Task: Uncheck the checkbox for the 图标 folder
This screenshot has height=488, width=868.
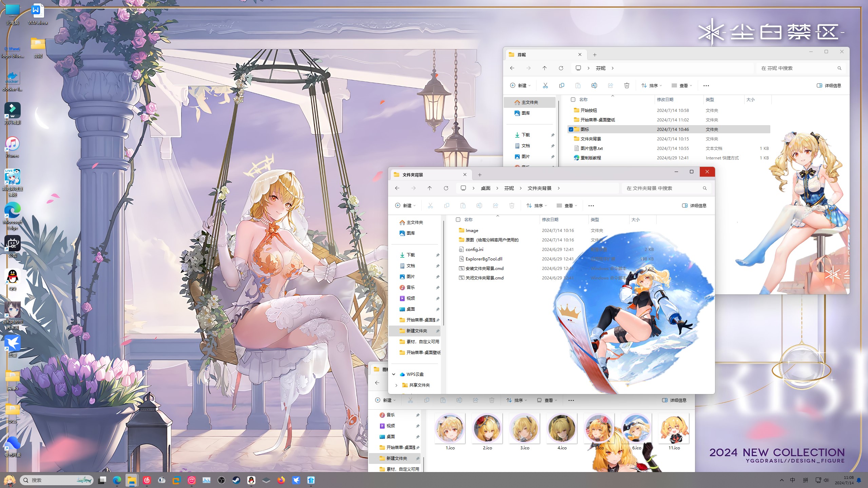Action: pyautogui.click(x=571, y=129)
